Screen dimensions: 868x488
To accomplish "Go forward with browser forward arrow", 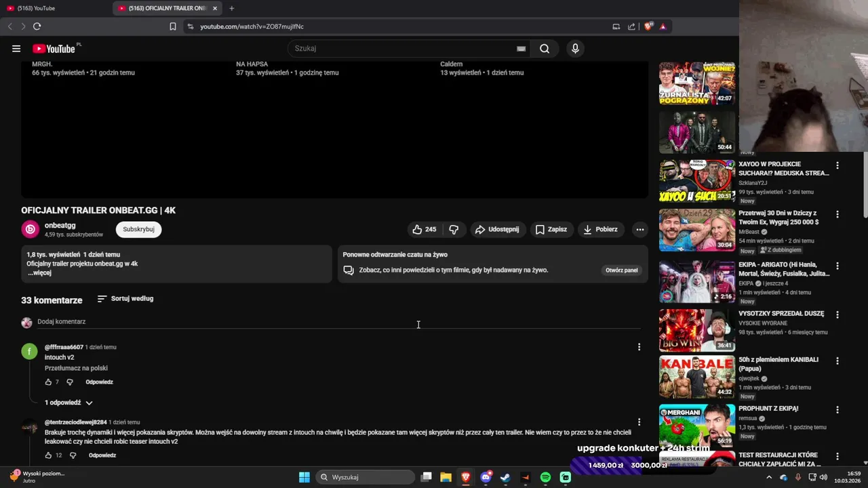I will (23, 26).
